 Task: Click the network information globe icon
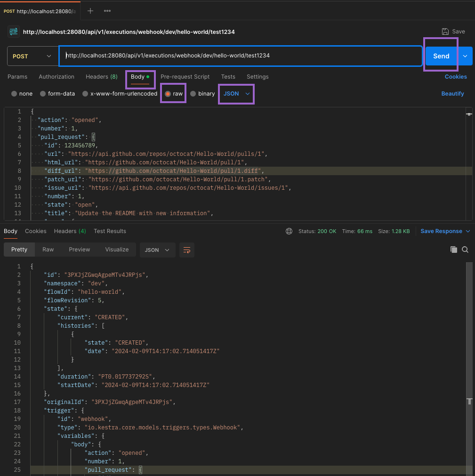click(x=289, y=231)
